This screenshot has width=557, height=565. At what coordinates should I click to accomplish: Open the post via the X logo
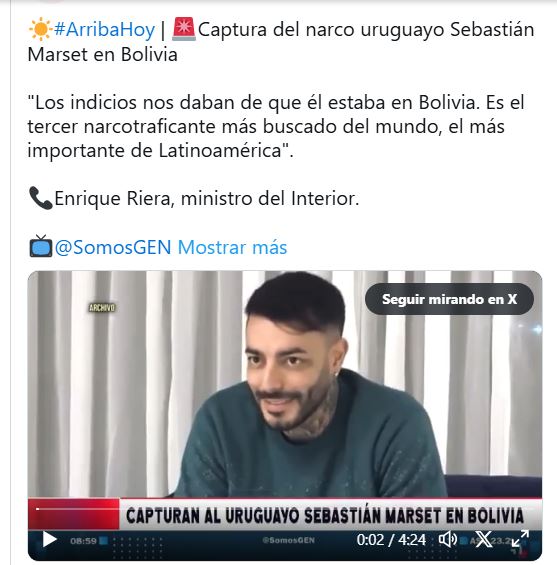point(484,539)
